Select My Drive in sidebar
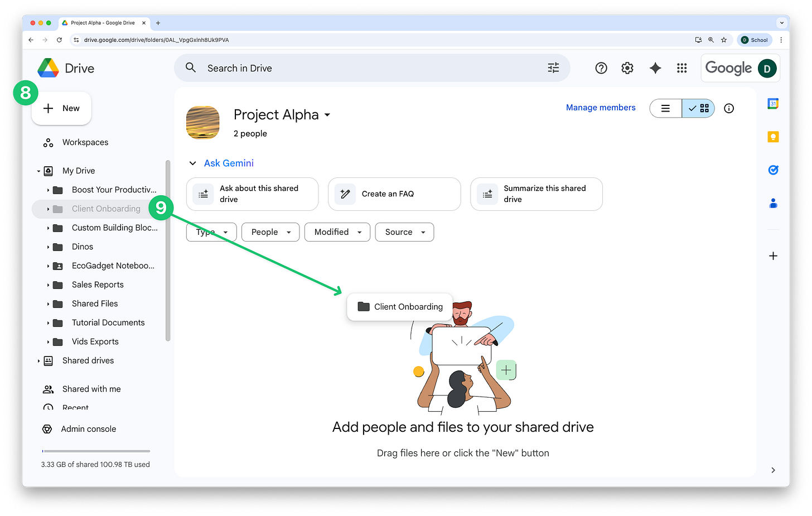Viewport: 812px width, 516px height. tap(79, 171)
